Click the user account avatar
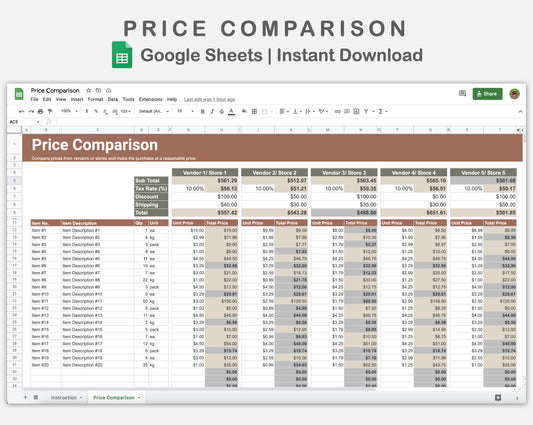The width and height of the screenshot is (533, 425). [515, 94]
